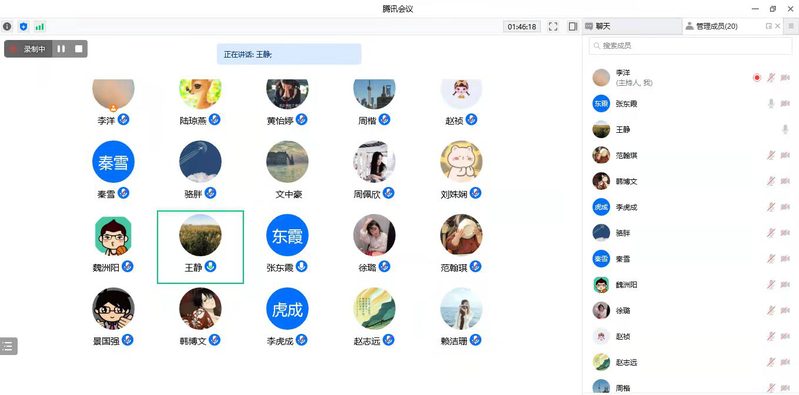Toggle 张东霞's microphone in member list
This screenshot has height=395, width=799.
pyautogui.click(x=771, y=103)
